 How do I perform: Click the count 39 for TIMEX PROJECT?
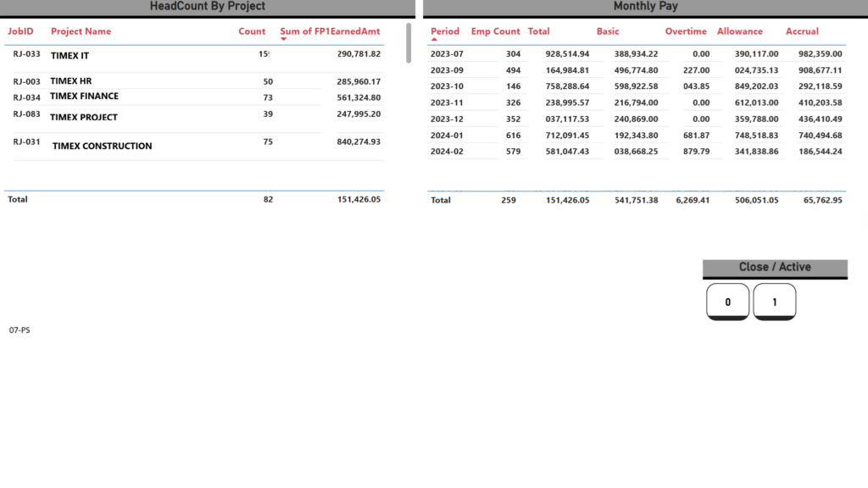click(268, 114)
